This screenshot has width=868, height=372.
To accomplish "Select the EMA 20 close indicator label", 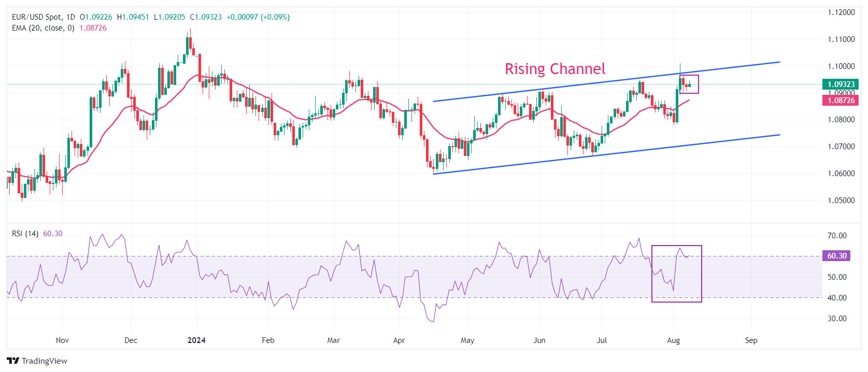I will [43, 28].
